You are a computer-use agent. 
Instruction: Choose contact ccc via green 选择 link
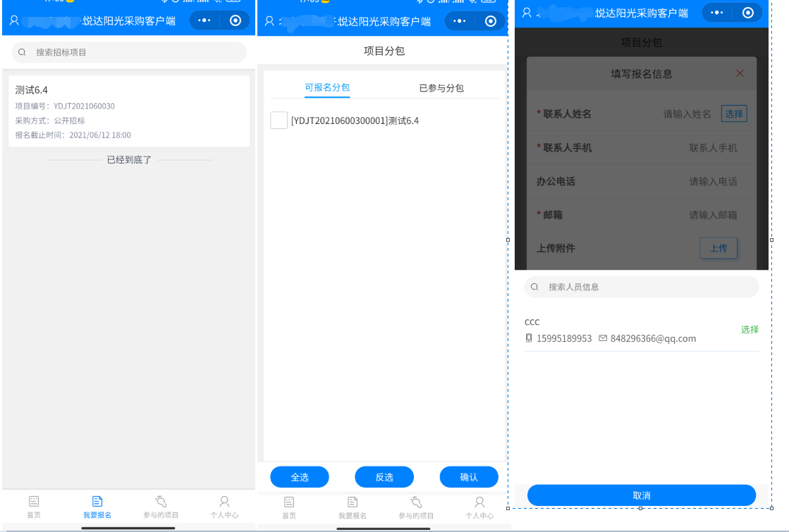[750, 330]
